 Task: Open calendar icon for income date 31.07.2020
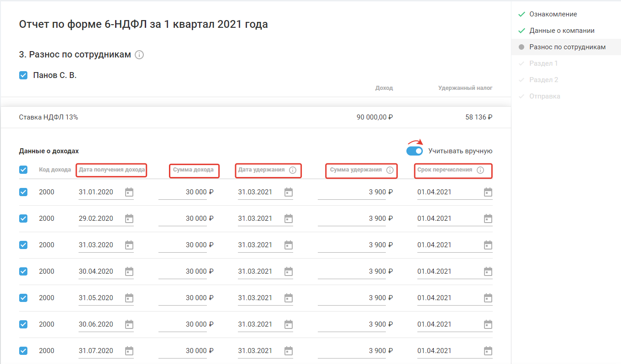tap(129, 351)
